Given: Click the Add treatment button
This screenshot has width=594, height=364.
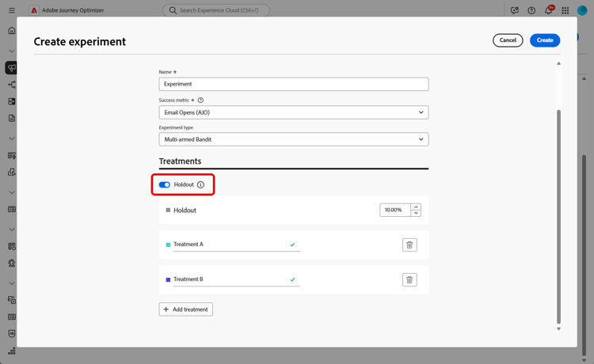Looking at the screenshot, I should (x=186, y=309).
